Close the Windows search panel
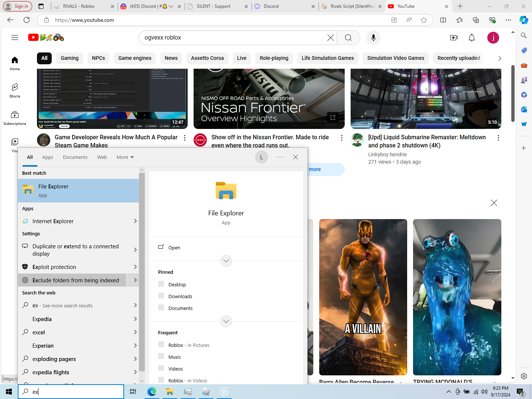The image size is (532, 399). point(296,157)
